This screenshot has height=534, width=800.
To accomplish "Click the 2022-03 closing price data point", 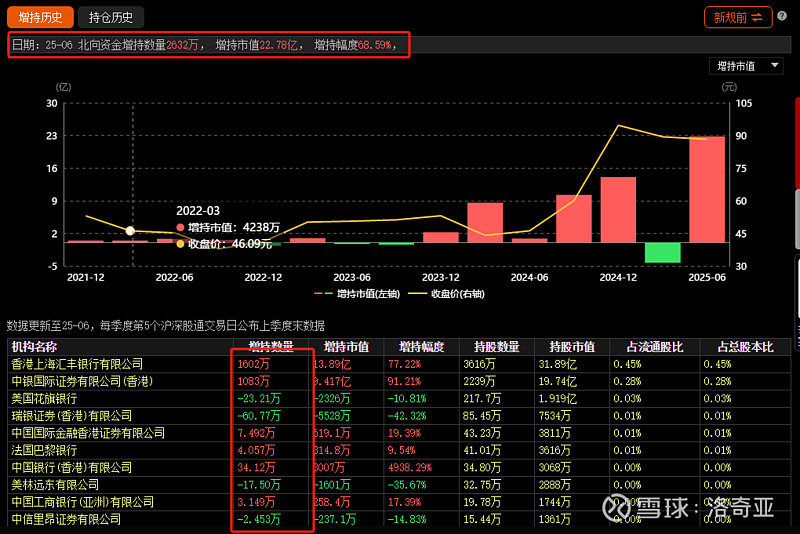I will pyautogui.click(x=130, y=231).
